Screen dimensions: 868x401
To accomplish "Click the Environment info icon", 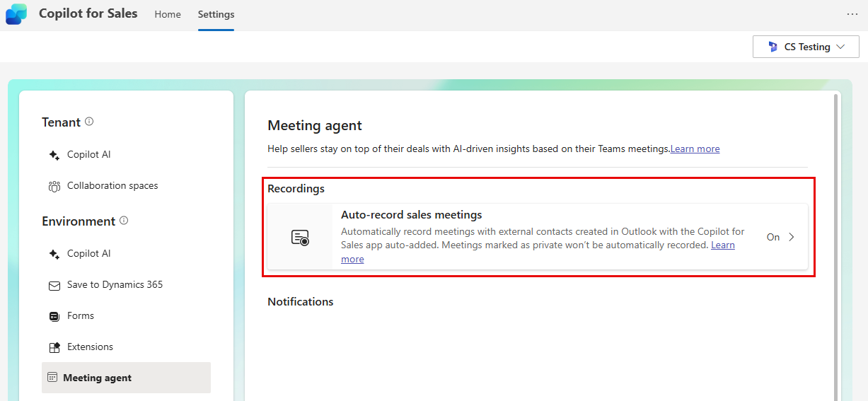I will point(124,221).
